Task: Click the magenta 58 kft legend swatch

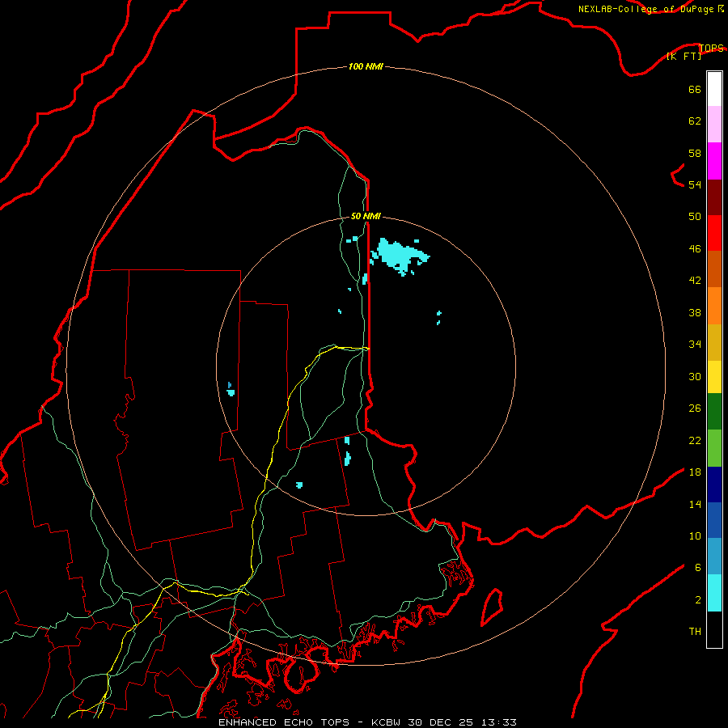Action: pos(714,160)
